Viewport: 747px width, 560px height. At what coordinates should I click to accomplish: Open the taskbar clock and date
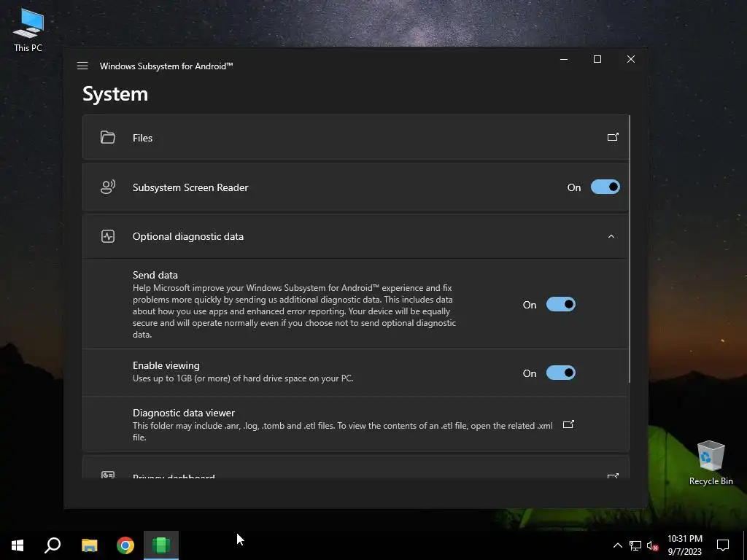click(x=684, y=545)
